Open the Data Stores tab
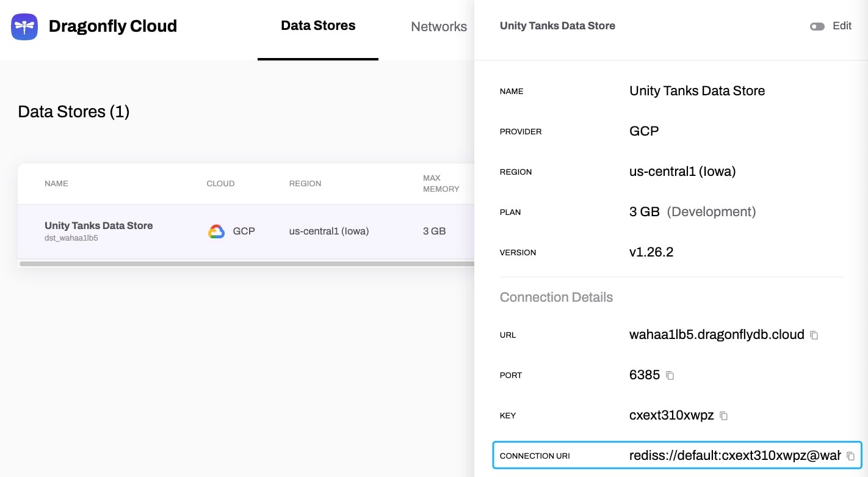868x477 pixels. click(x=318, y=26)
